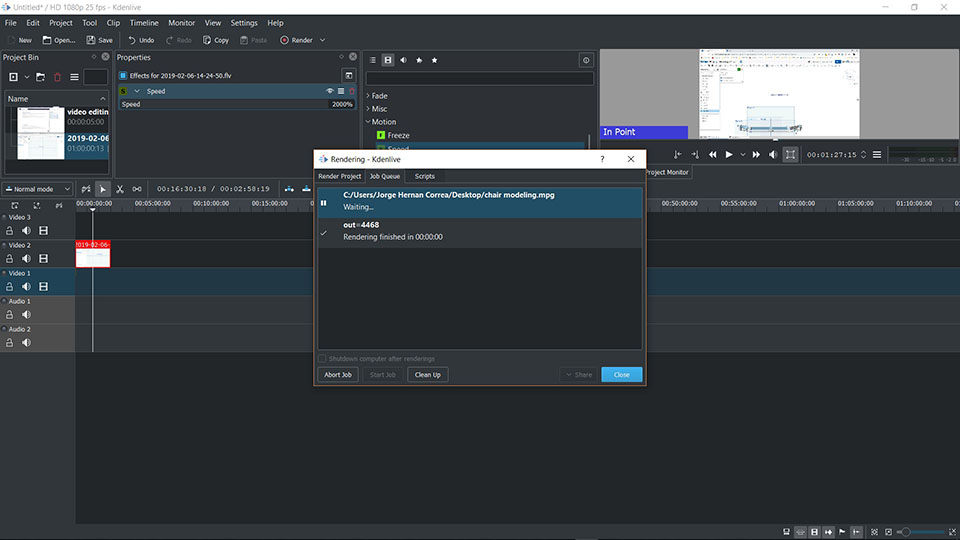Close the Rendering dialog with Close button
Viewport: 960px width, 540px height.
pos(621,375)
